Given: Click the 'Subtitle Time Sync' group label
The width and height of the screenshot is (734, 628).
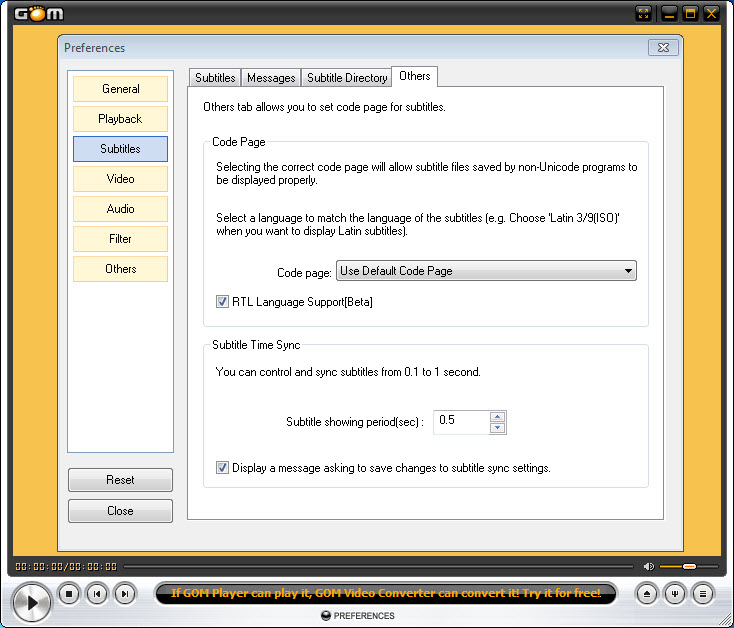Looking at the screenshot, I should 256,345.
